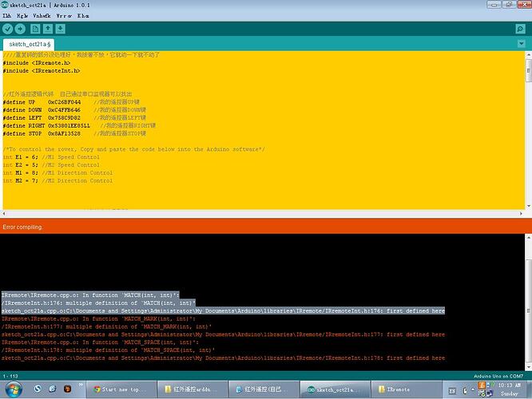Switch to the Chrome 'Start new tab' taskbar button

click(121, 389)
